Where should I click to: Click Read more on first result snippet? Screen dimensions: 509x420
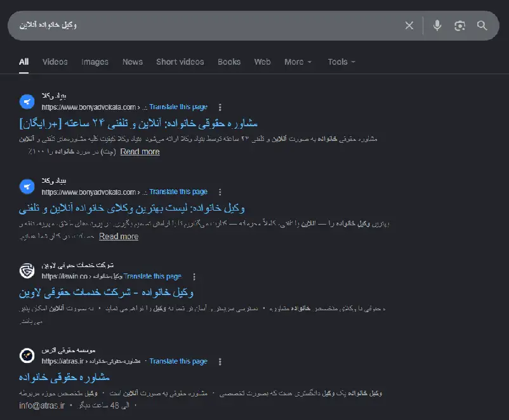(140, 152)
